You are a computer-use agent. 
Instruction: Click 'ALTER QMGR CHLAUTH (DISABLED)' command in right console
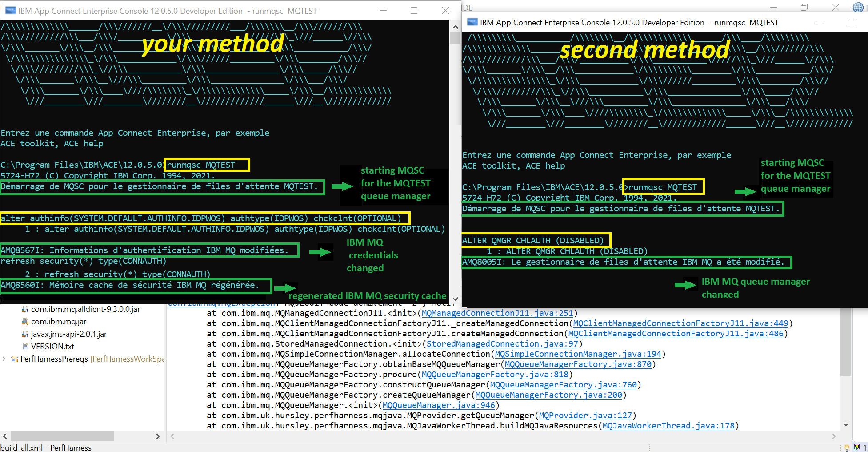click(x=533, y=241)
